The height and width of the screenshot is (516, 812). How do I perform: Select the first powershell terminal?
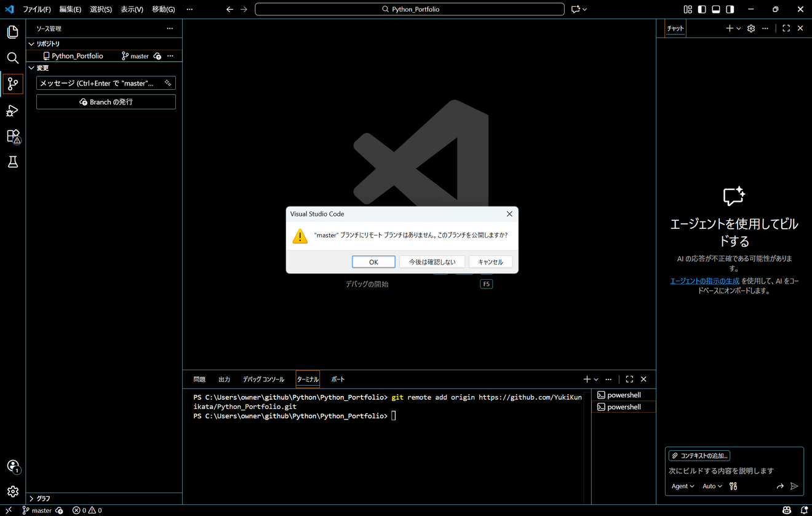tap(624, 395)
